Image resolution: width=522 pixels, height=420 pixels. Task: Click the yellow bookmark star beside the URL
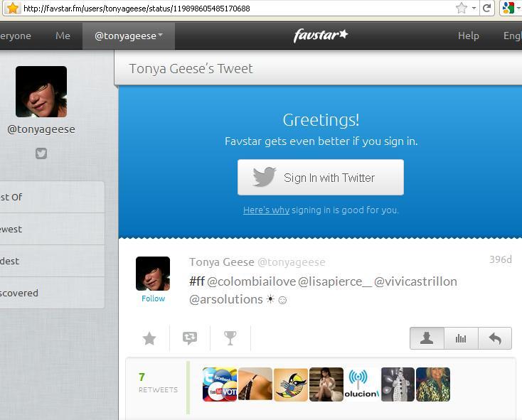coord(12,8)
